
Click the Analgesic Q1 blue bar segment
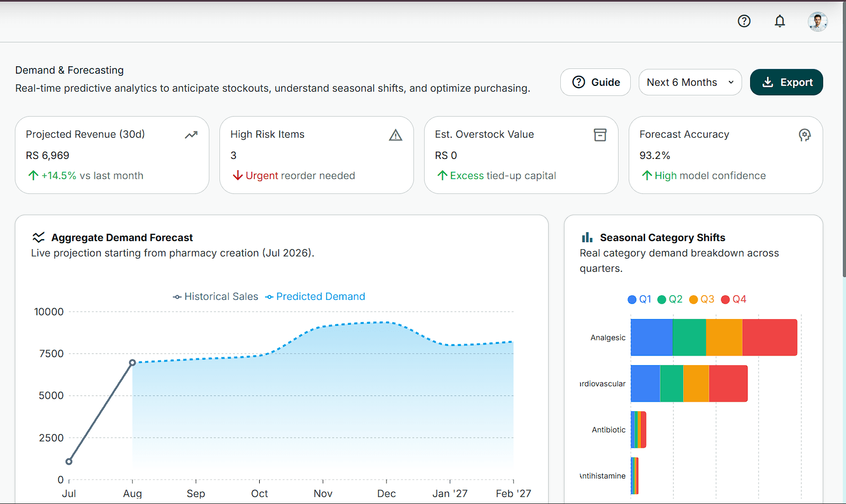click(x=651, y=338)
